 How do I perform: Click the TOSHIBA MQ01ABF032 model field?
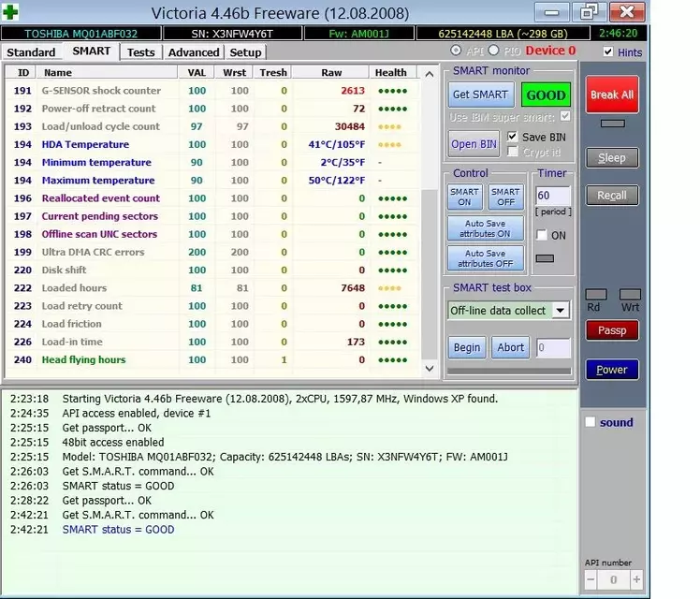tap(80, 34)
